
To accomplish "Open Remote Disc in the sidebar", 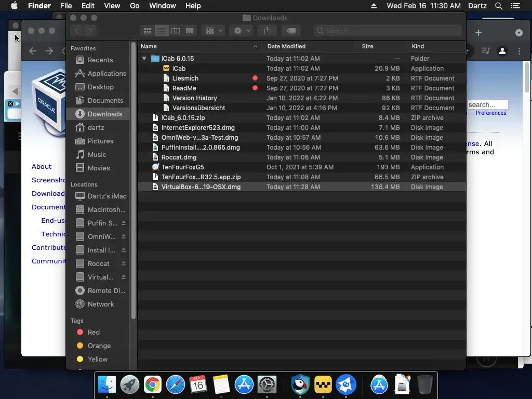I will (x=98, y=290).
